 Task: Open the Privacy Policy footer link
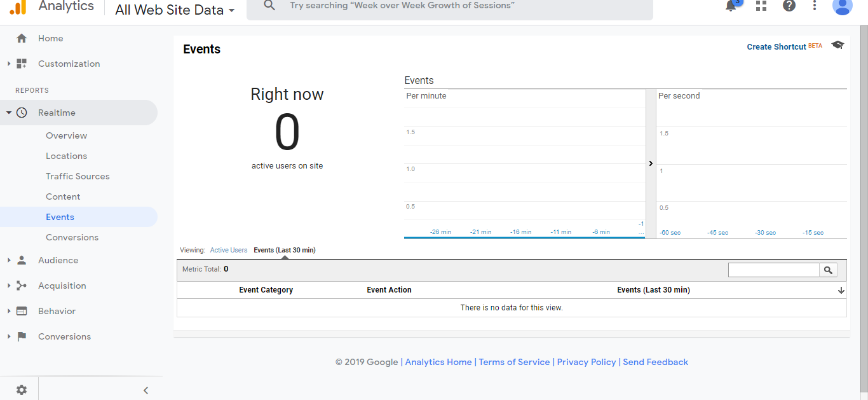tap(587, 362)
